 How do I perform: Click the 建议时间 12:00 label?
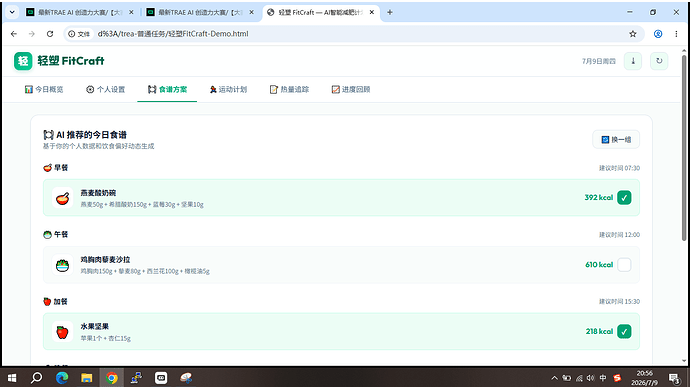619,235
